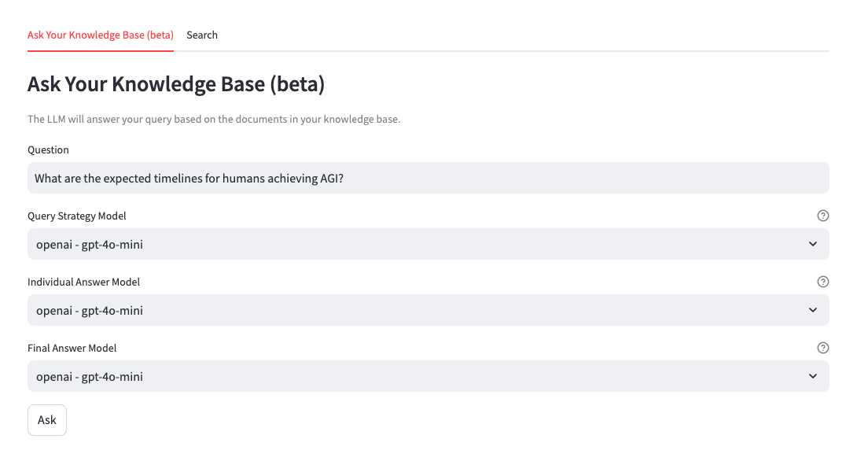Open the Final Answer Model help tooltip

point(823,348)
